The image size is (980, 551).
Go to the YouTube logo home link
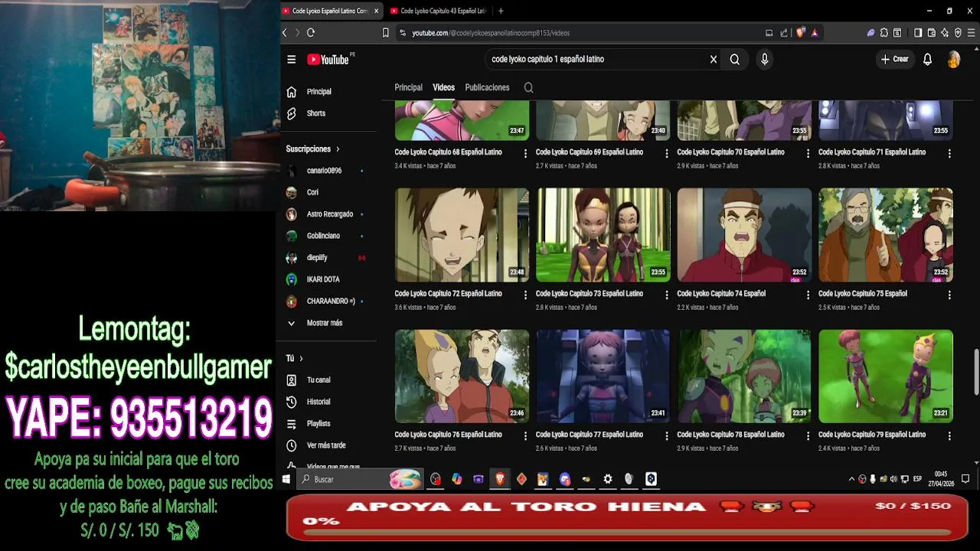tap(328, 60)
